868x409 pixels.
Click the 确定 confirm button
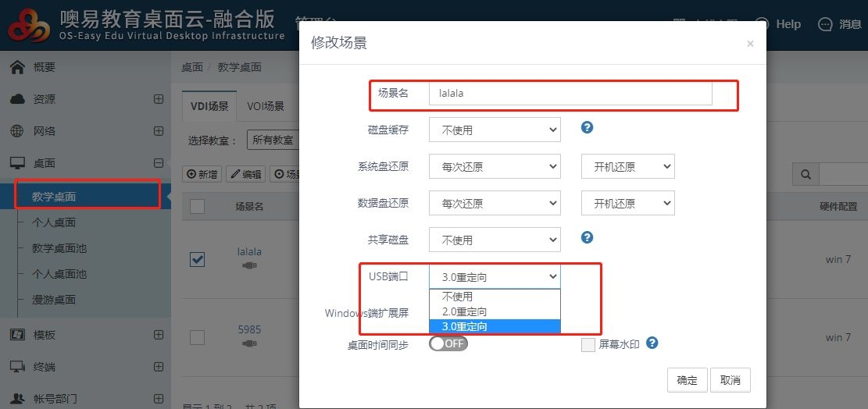click(x=687, y=380)
